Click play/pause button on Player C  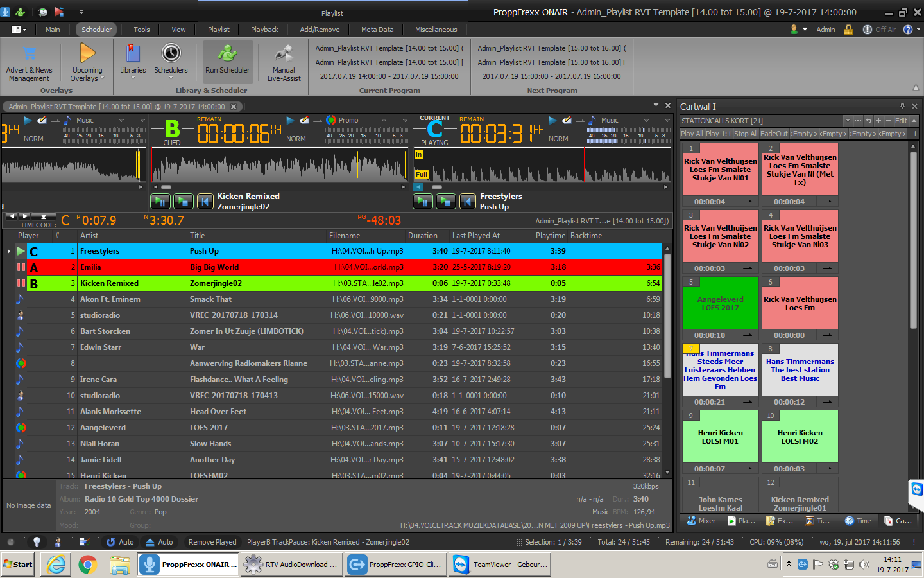(x=423, y=202)
